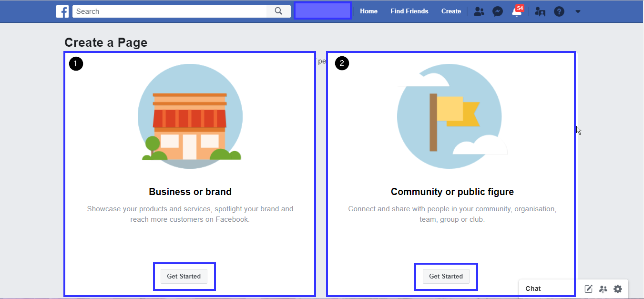The image size is (644, 299).
Task: Open the Friend Requests icon
Action: pos(479,11)
